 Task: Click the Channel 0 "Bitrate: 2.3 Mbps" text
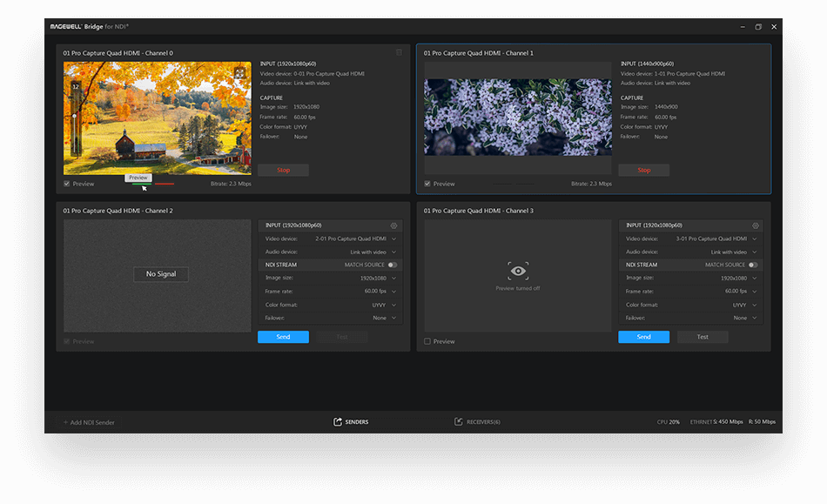(x=231, y=184)
